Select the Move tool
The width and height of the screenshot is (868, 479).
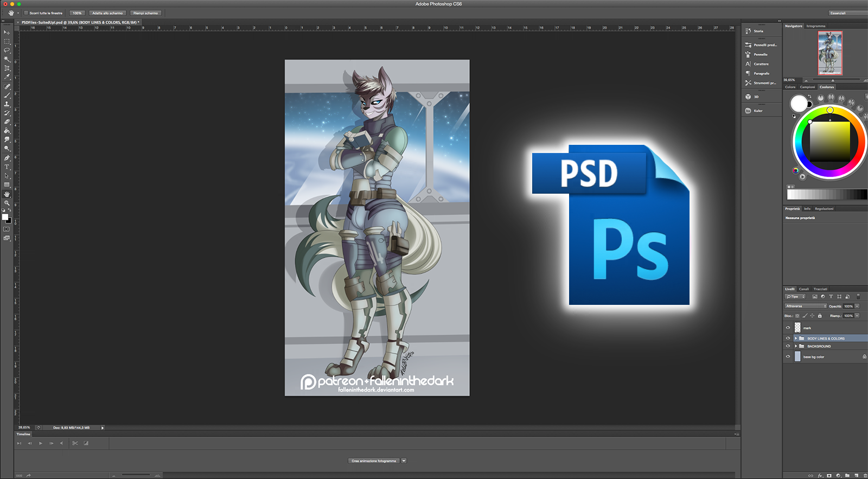7,33
